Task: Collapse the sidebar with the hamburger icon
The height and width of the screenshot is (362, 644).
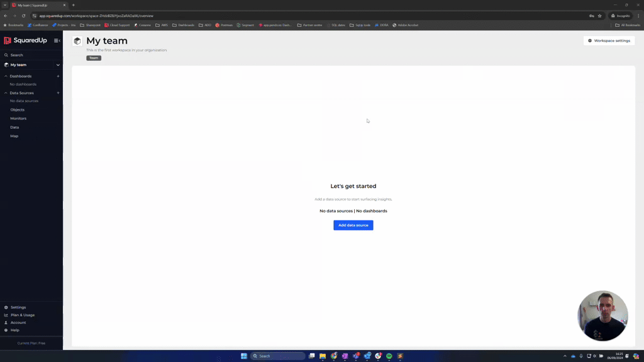Action: [x=57, y=41]
